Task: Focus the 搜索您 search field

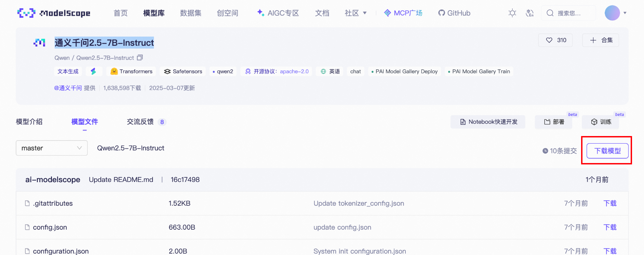Action: click(569, 13)
